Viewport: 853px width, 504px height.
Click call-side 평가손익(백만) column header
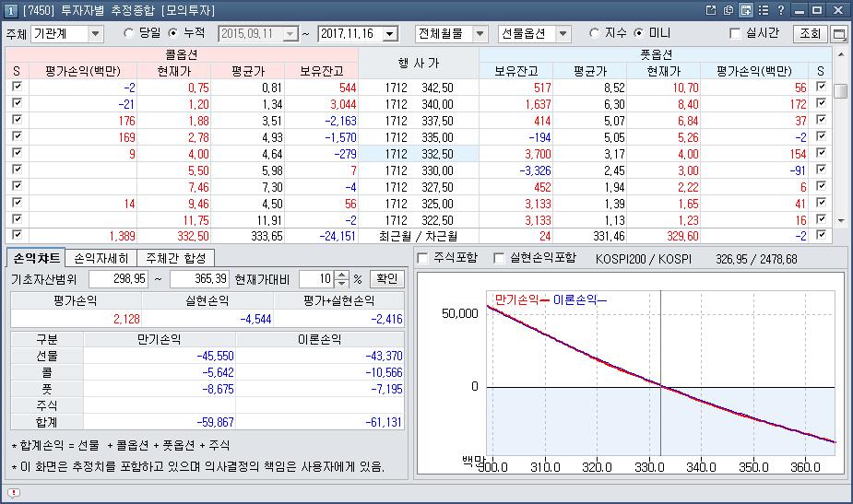click(x=83, y=71)
